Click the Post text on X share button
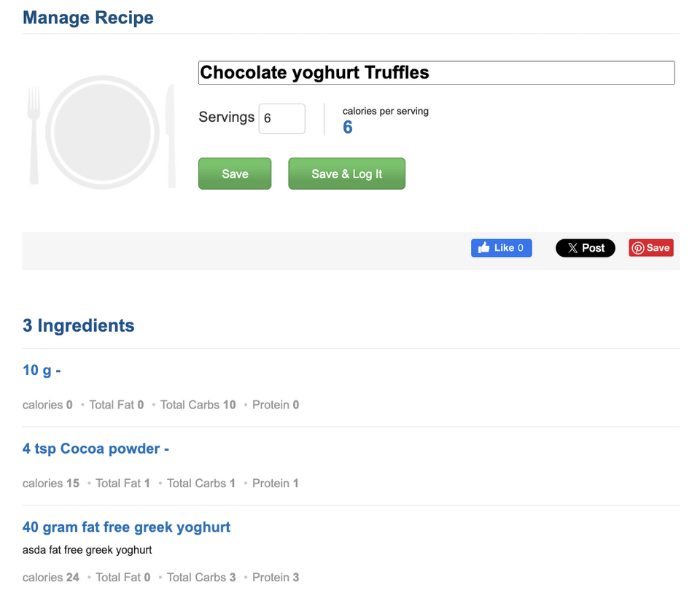 594,248
